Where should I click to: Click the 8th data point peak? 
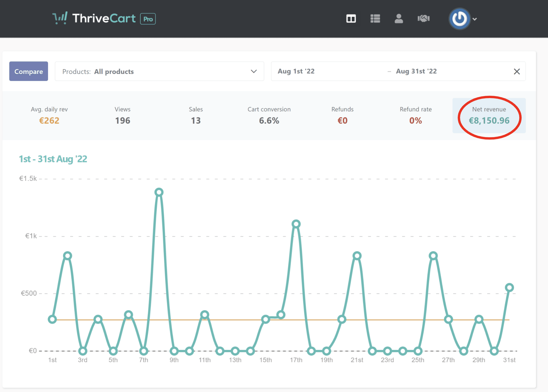(x=159, y=192)
